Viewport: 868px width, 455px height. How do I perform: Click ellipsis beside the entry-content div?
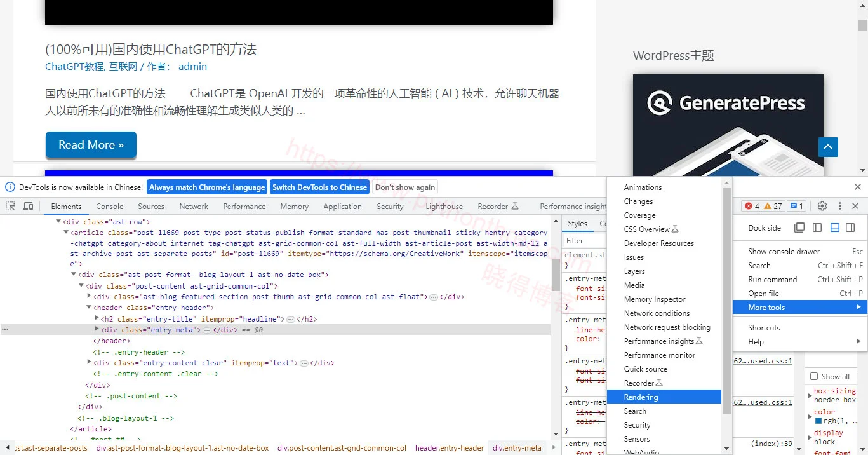[304, 363]
